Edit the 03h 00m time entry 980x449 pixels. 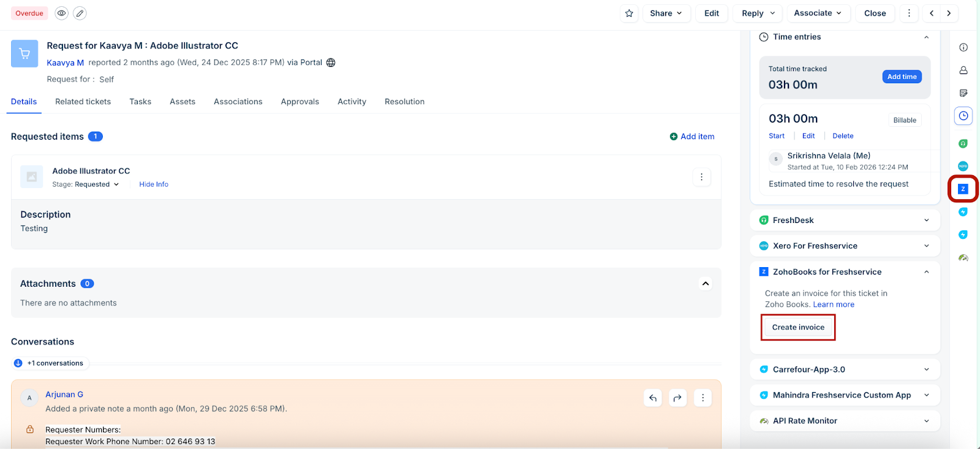809,136
